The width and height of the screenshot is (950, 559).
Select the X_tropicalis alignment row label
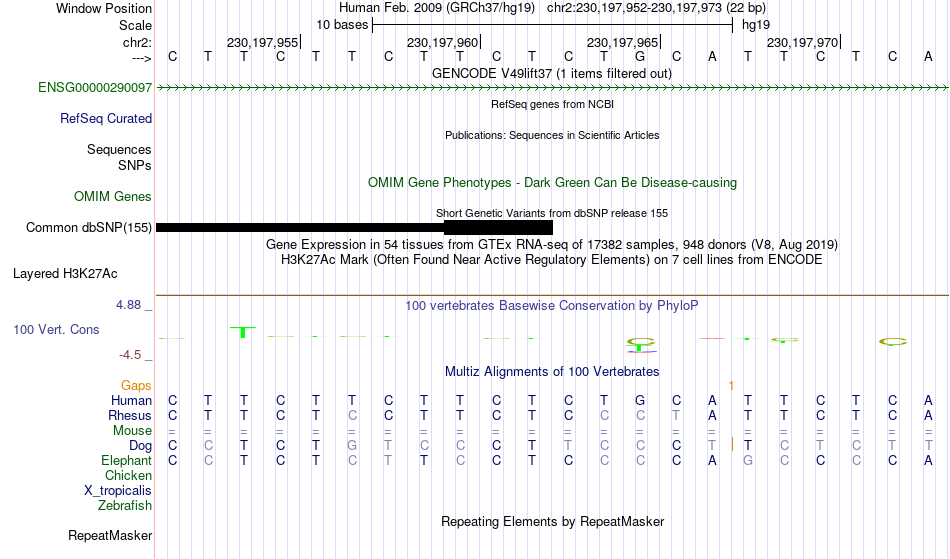tap(118, 491)
